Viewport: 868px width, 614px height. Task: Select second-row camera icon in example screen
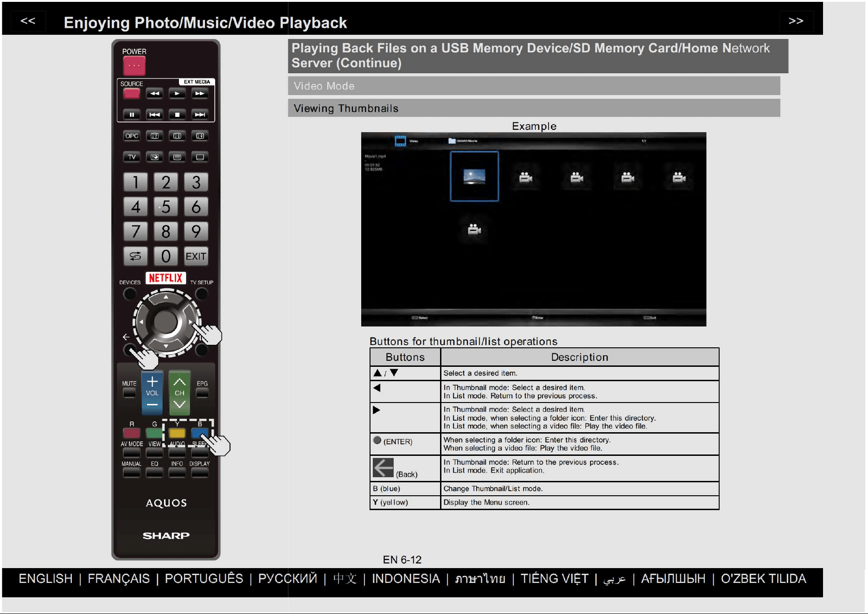click(474, 229)
